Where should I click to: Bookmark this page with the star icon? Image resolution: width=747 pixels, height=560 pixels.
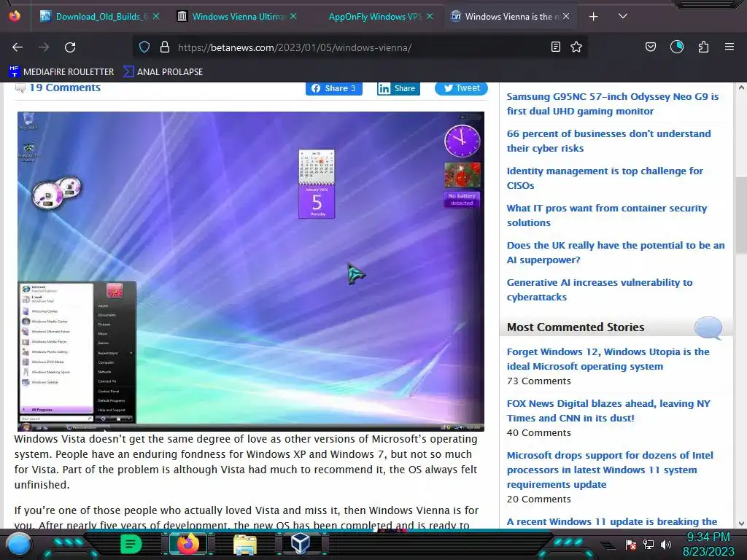tap(576, 47)
